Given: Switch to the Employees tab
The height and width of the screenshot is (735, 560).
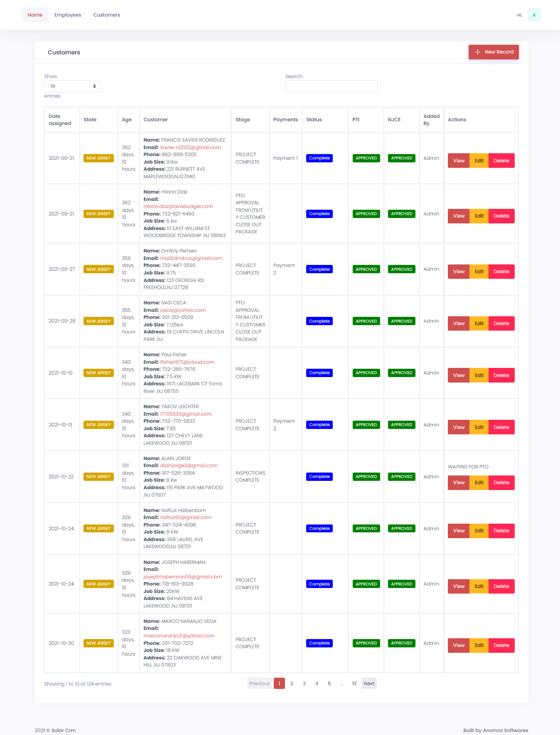Looking at the screenshot, I should pos(68,15).
